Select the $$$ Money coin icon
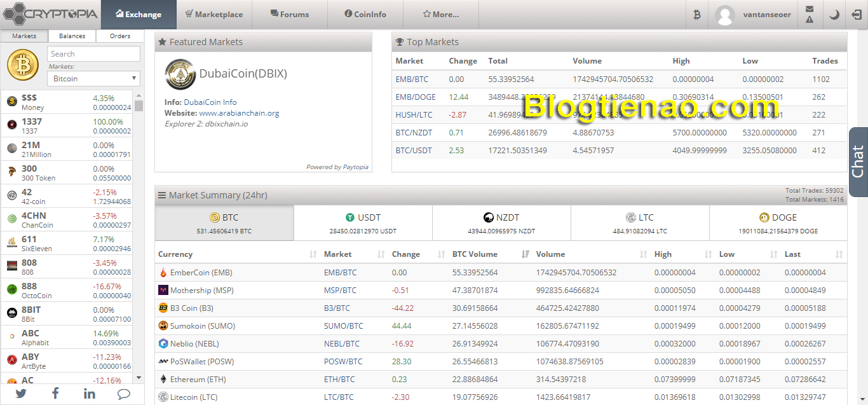 [12, 102]
